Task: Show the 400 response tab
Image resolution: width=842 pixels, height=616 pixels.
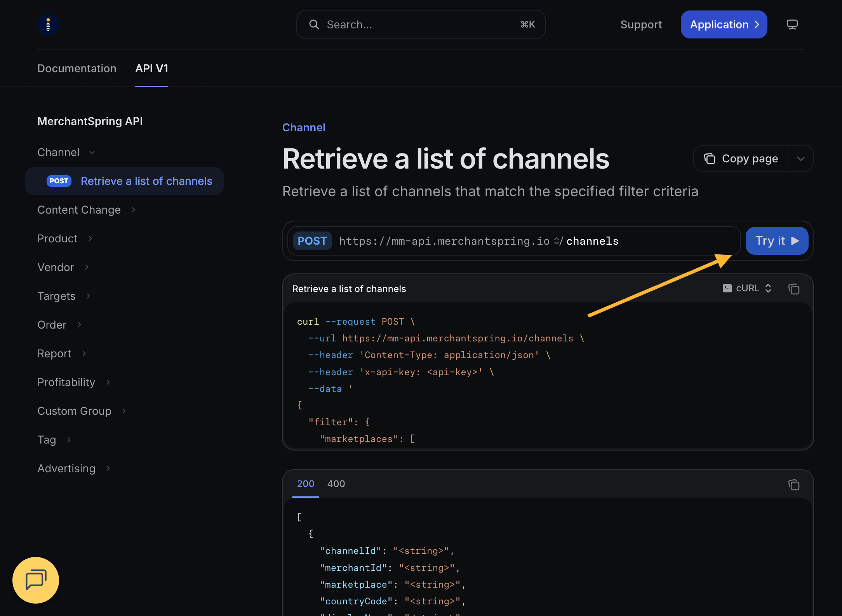Action: click(x=336, y=484)
